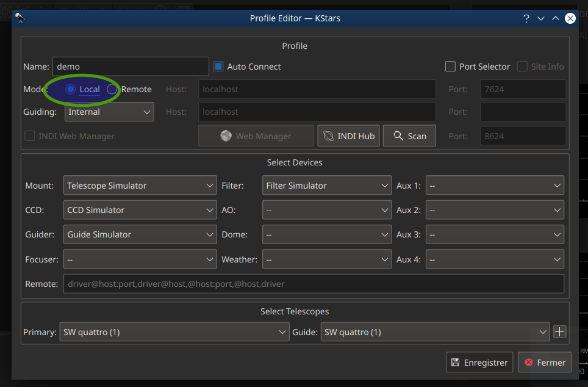Image resolution: width=588 pixels, height=387 pixels.
Task: Click the Web Manager button
Action: [x=256, y=136]
